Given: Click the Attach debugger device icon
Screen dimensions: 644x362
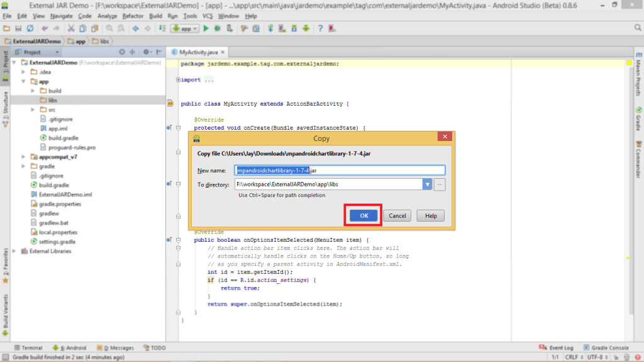Looking at the screenshot, I should [230, 28].
